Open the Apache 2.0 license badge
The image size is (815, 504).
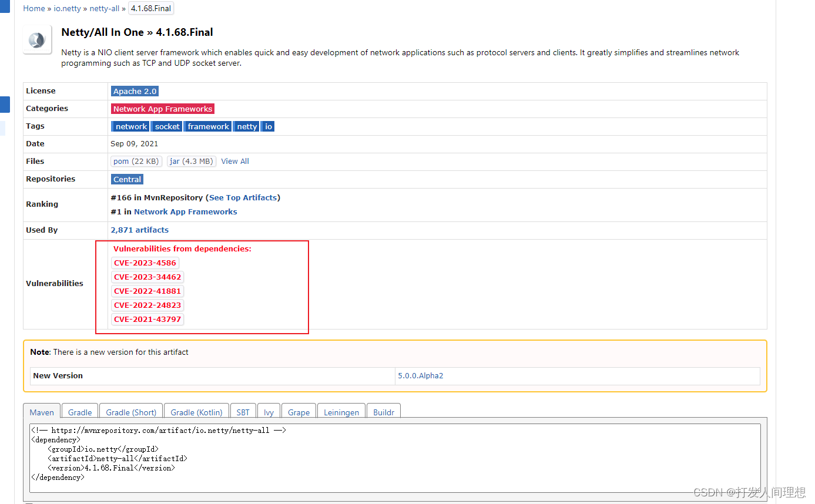pos(135,91)
